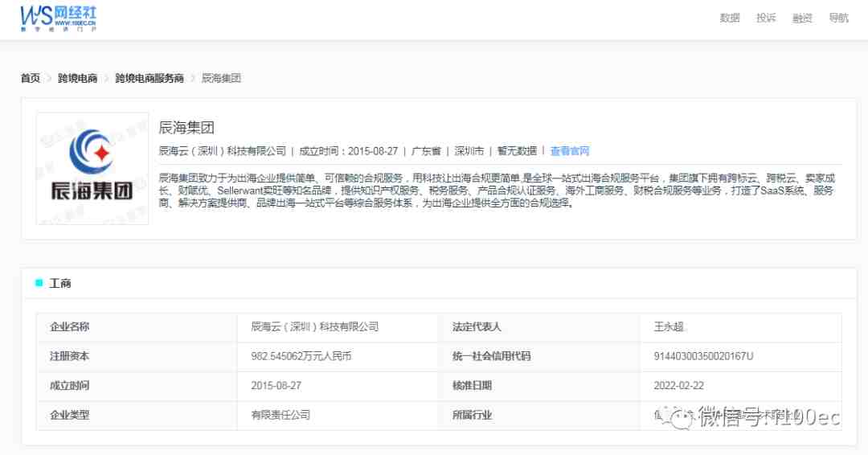Click the 王永超 representative cell

coord(741,326)
